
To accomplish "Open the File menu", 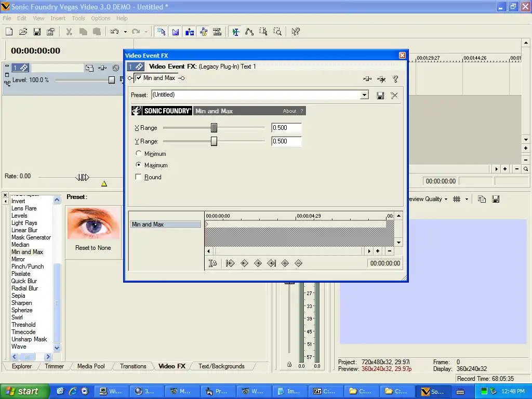I will (x=7, y=18).
